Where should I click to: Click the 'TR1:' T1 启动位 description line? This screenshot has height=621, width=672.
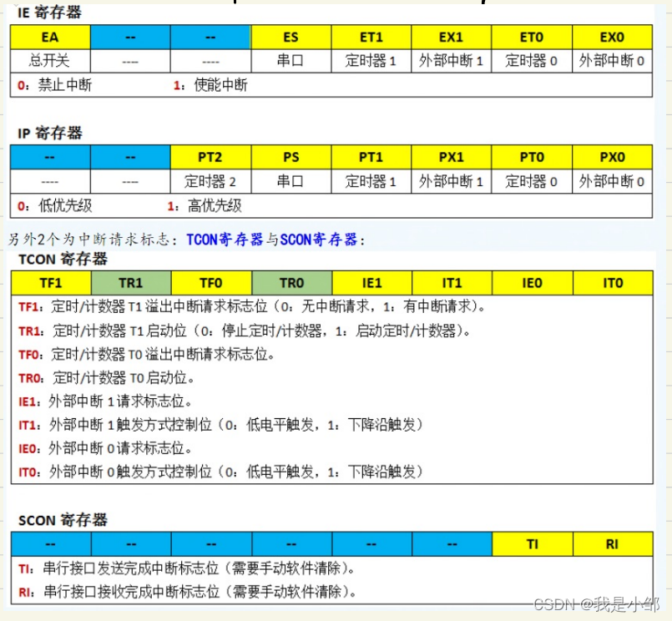245,331
